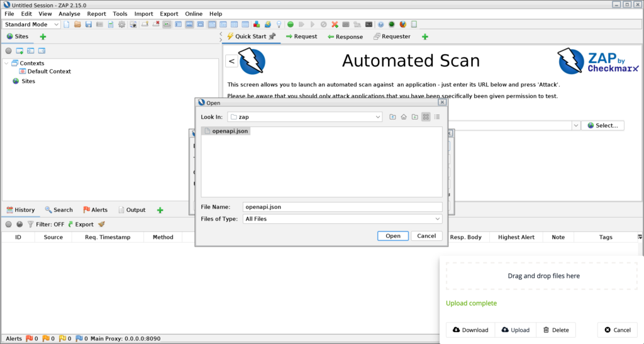Click the green plus after Requester tab
The width and height of the screenshot is (644, 344).
pos(425,37)
